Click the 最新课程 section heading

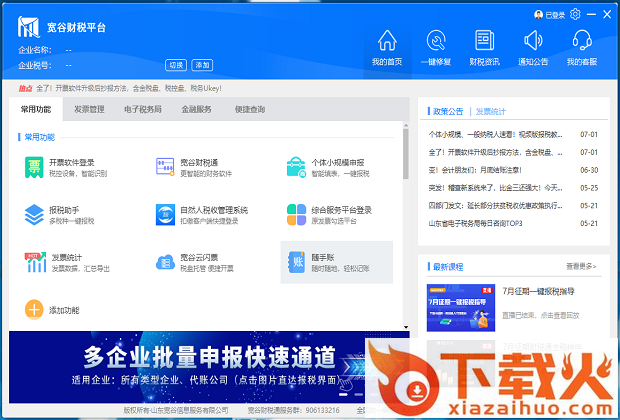[448, 267]
